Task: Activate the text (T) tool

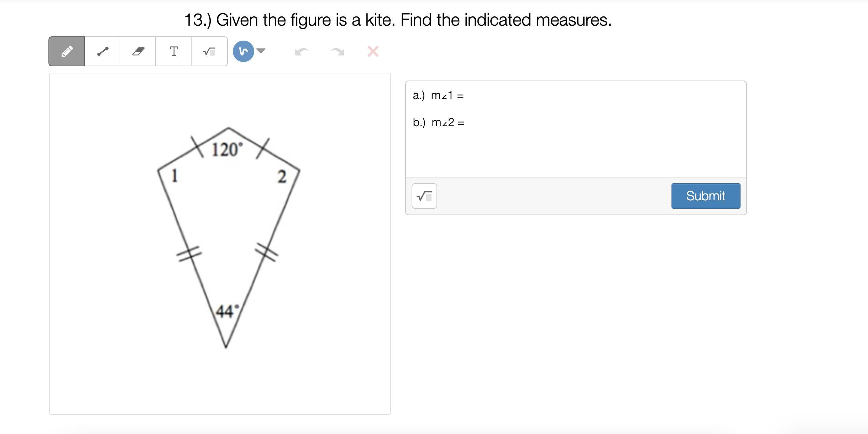Action: [x=174, y=51]
